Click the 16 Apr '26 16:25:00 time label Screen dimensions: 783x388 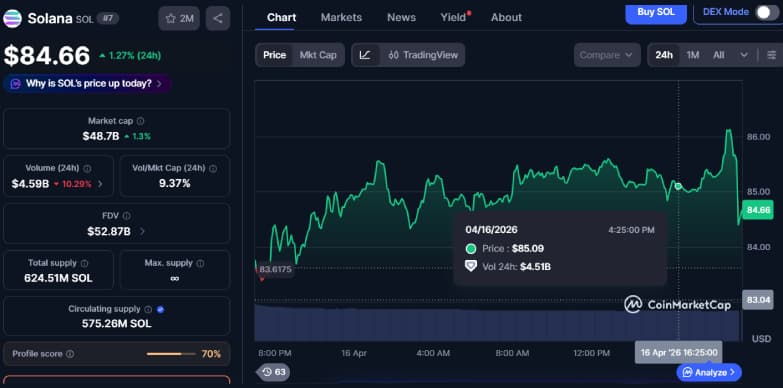(679, 353)
